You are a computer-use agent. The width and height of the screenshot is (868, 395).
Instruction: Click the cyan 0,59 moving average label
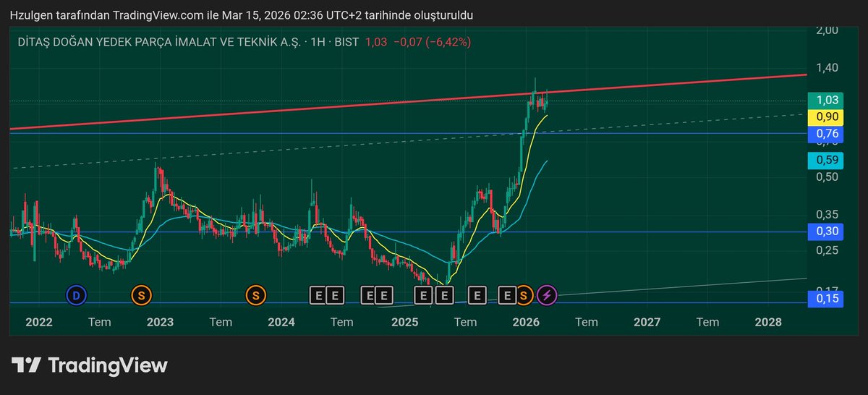point(826,160)
